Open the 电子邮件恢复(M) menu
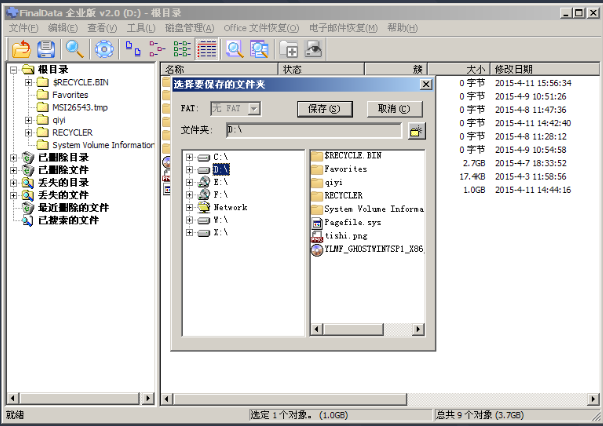 (343, 28)
